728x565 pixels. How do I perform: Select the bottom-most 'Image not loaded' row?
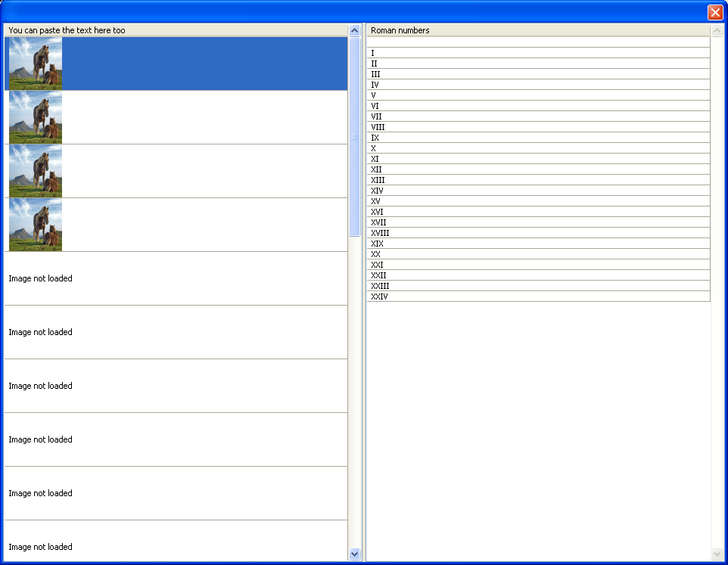(176, 545)
